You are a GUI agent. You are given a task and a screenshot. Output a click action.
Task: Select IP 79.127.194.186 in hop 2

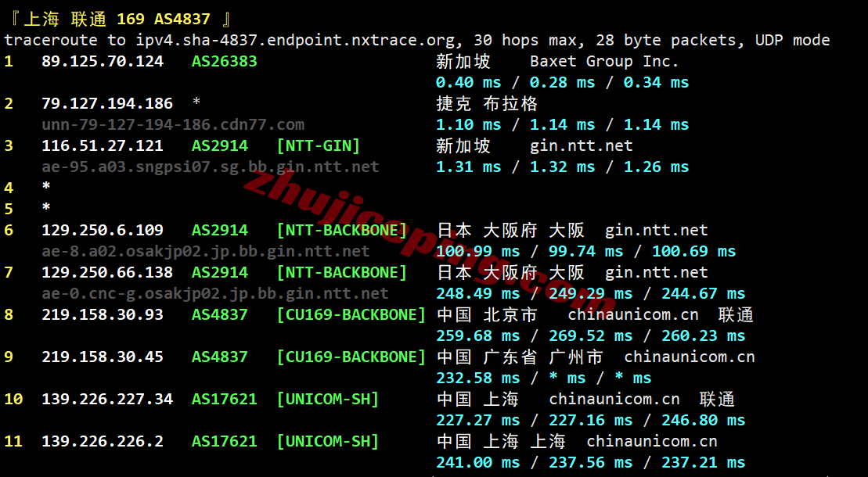pyautogui.click(x=107, y=103)
